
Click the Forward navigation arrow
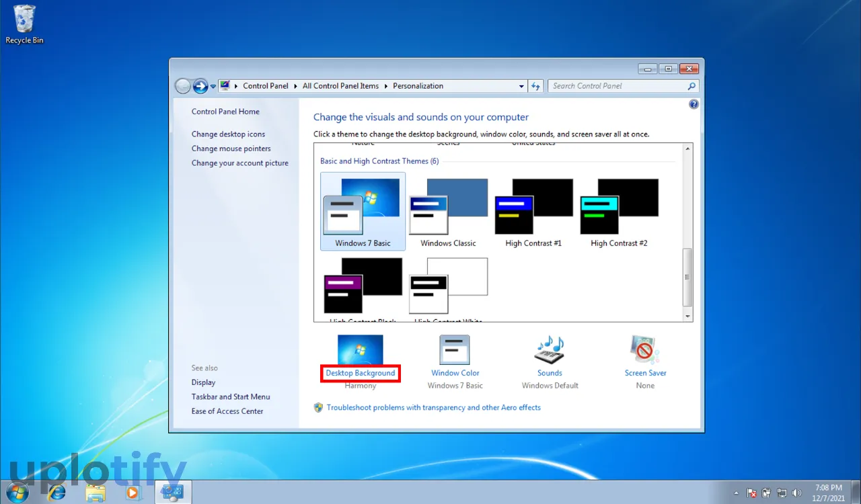pos(200,86)
